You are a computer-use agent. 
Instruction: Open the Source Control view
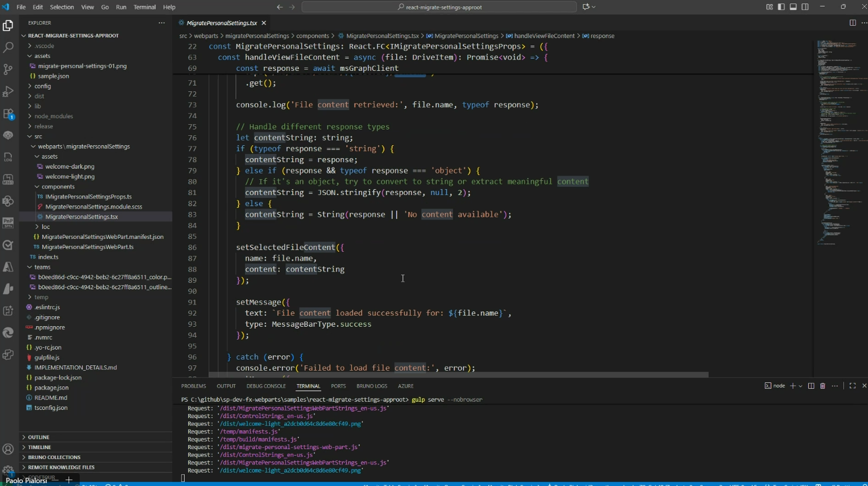(8, 69)
